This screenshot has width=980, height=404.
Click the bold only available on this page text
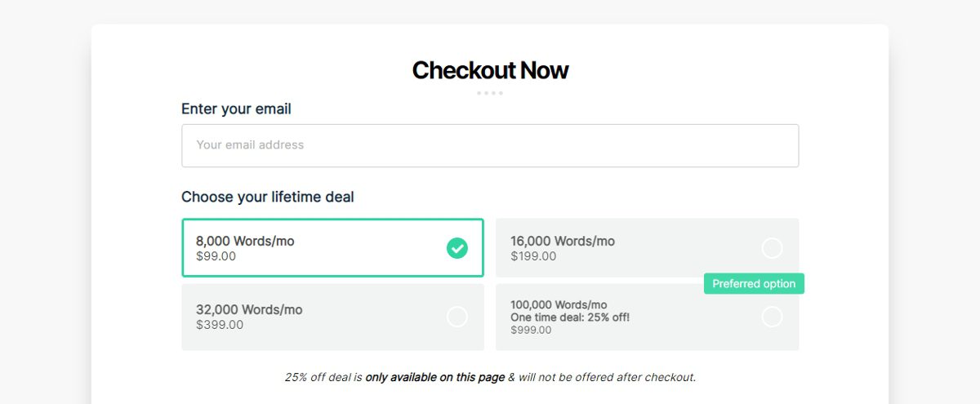click(x=434, y=377)
